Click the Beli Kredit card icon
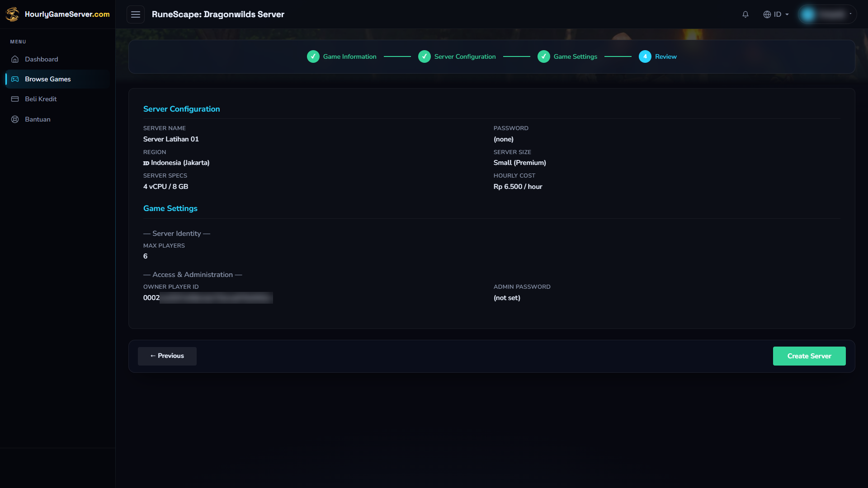 (15, 99)
